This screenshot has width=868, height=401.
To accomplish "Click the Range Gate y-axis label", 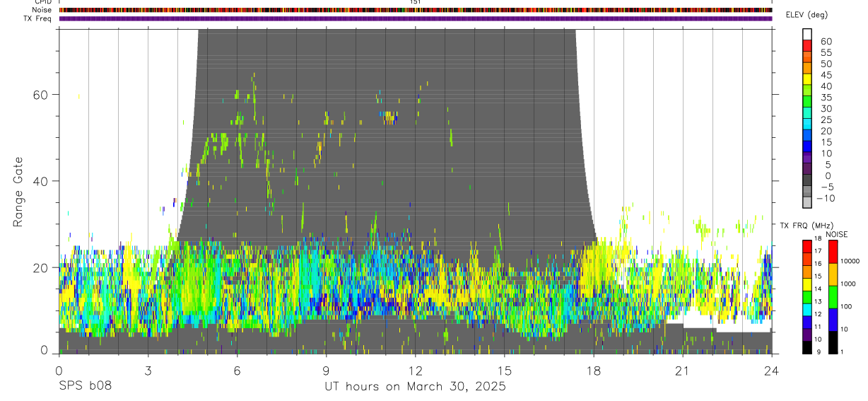I will pos(19,191).
